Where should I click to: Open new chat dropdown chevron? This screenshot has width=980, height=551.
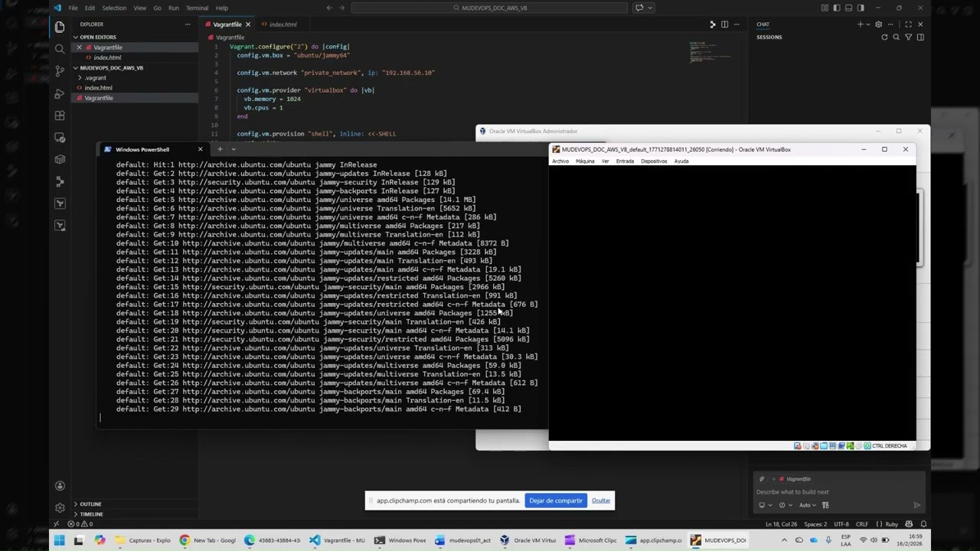[868, 24]
